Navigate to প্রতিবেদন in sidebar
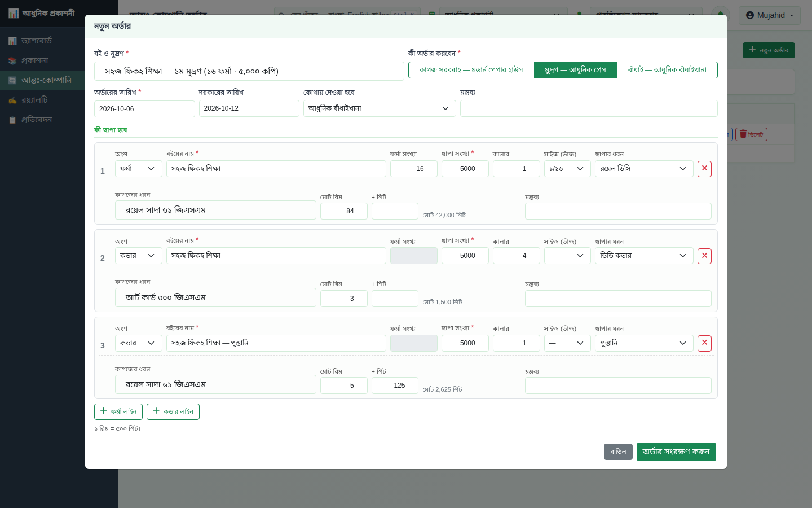Image resolution: width=812 pixels, height=508 pixels. click(x=59, y=120)
